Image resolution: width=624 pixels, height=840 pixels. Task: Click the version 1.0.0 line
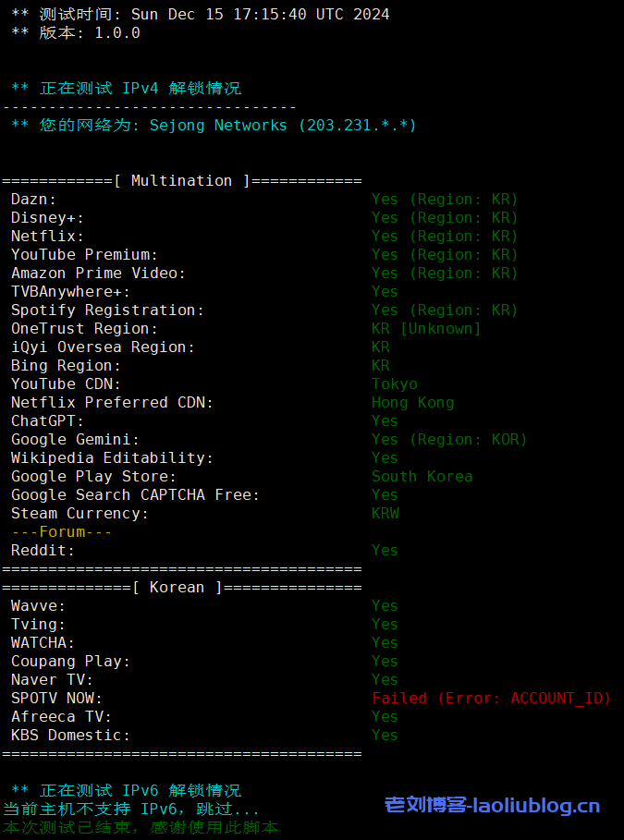76,33
